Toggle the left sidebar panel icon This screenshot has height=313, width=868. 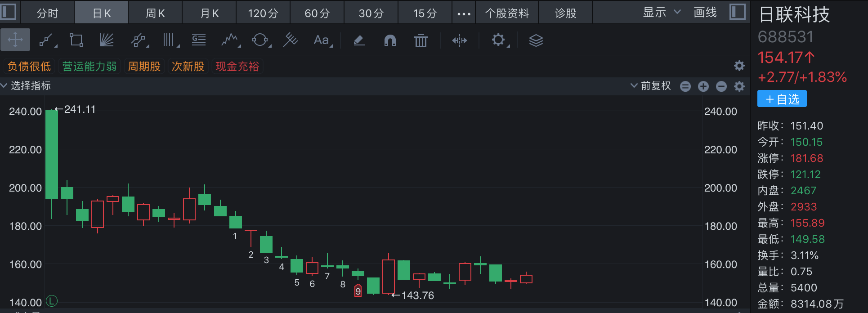(x=8, y=12)
